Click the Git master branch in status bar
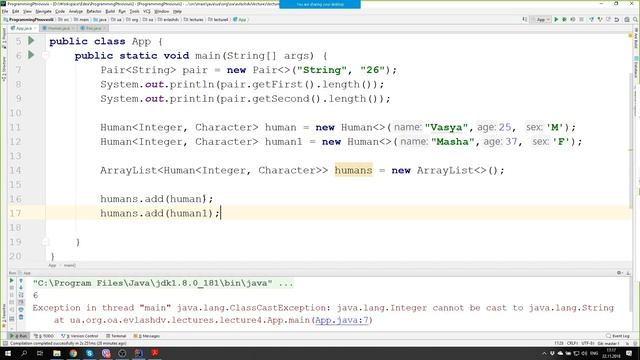640x360 pixels. point(608,343)
